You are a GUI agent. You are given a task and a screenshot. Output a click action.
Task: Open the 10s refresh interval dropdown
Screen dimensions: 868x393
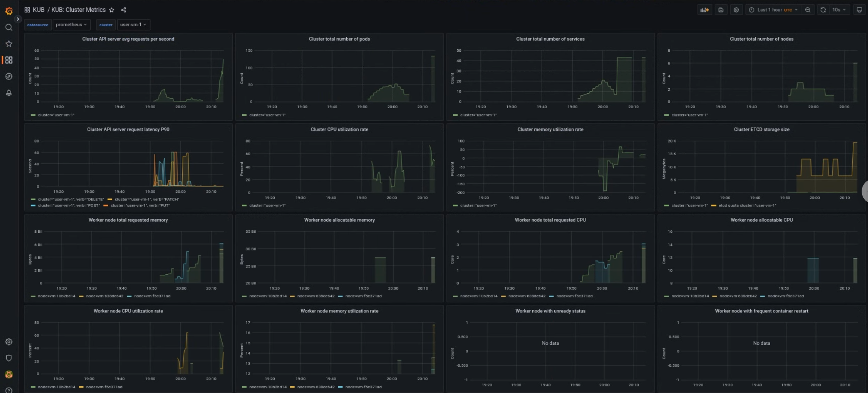[x=840, y=9]
